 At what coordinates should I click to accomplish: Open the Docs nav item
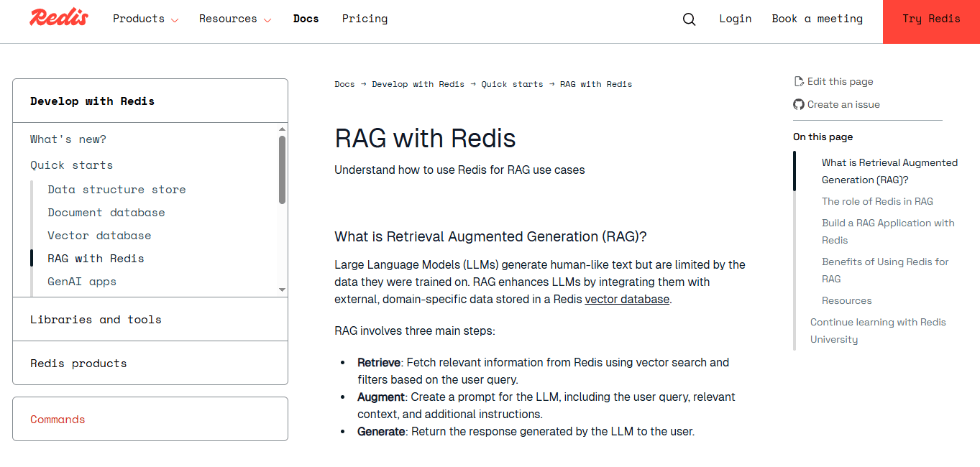306,19
